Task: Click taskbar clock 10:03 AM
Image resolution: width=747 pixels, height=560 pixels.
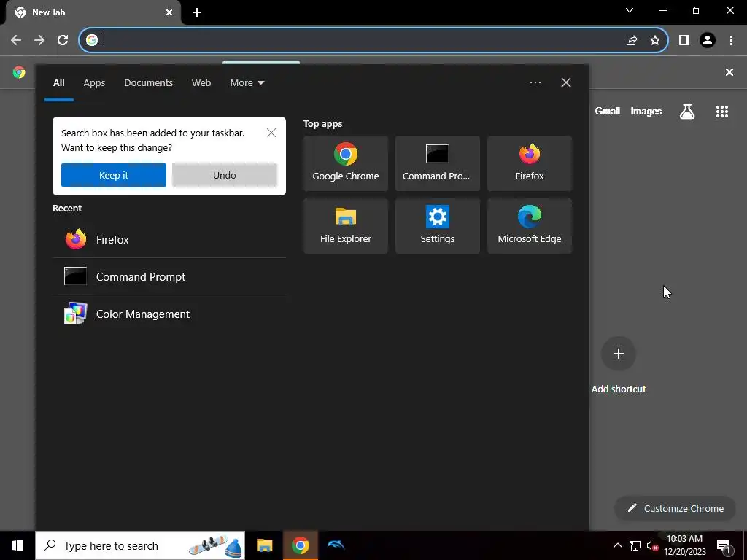Action: coord(684,545)
